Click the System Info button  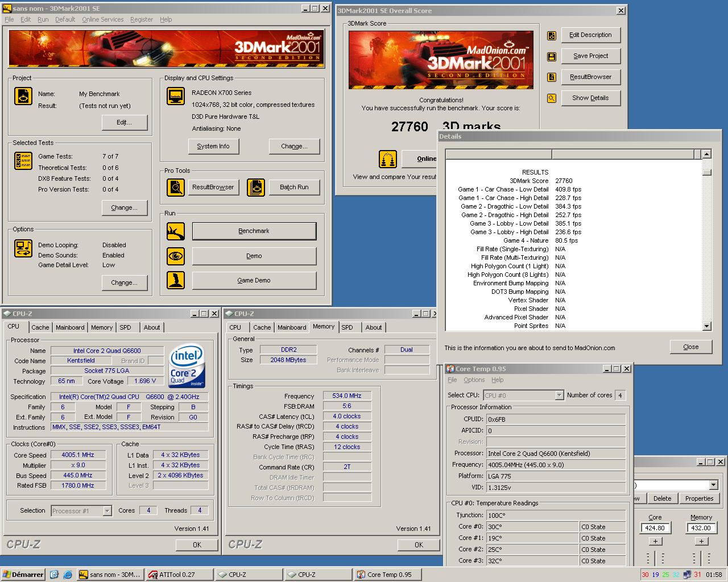pyautogui.click(x=213, y=146)
